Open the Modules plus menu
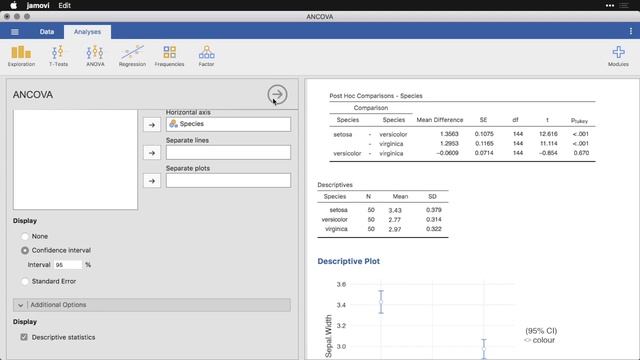 pyautogui.click(x=618, y=56)
